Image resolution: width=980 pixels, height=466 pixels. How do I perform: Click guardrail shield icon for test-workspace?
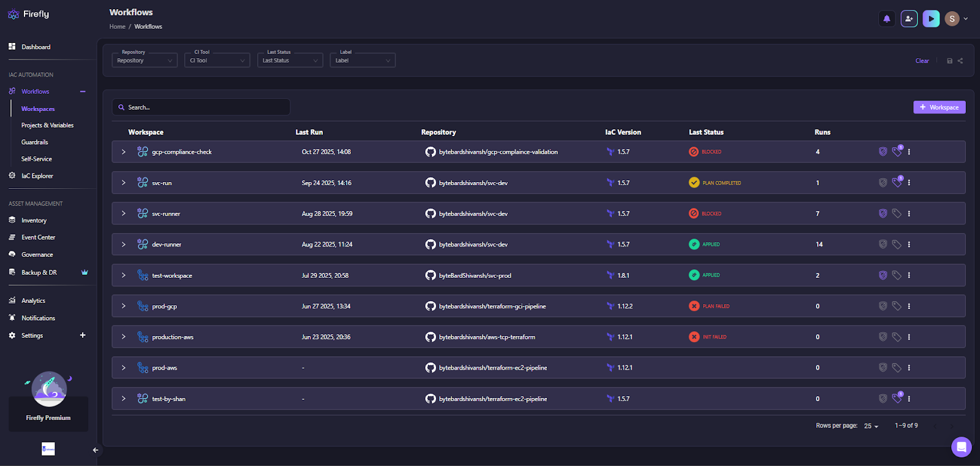[883, 275]
